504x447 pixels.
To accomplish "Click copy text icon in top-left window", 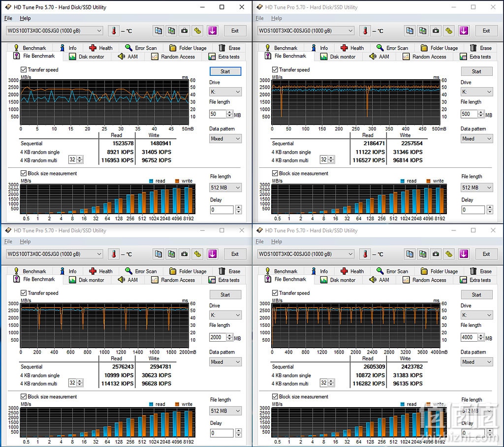I will tap(158, 31).
